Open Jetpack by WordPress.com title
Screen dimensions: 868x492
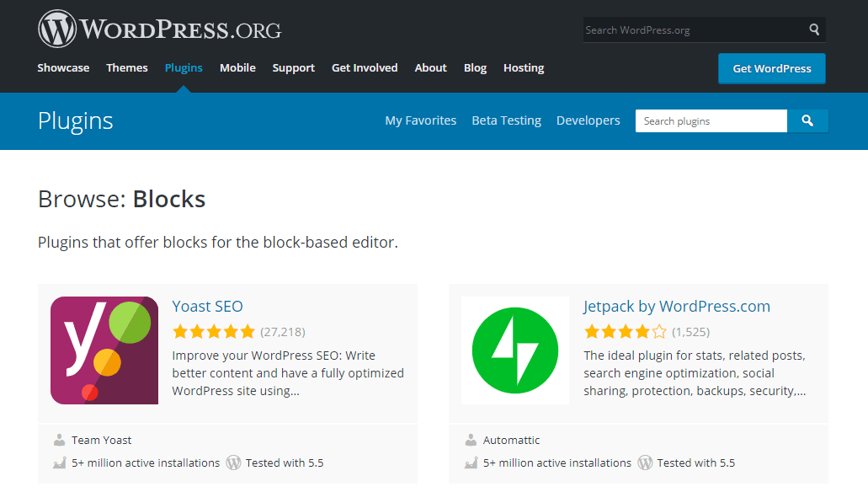point(676,307)
